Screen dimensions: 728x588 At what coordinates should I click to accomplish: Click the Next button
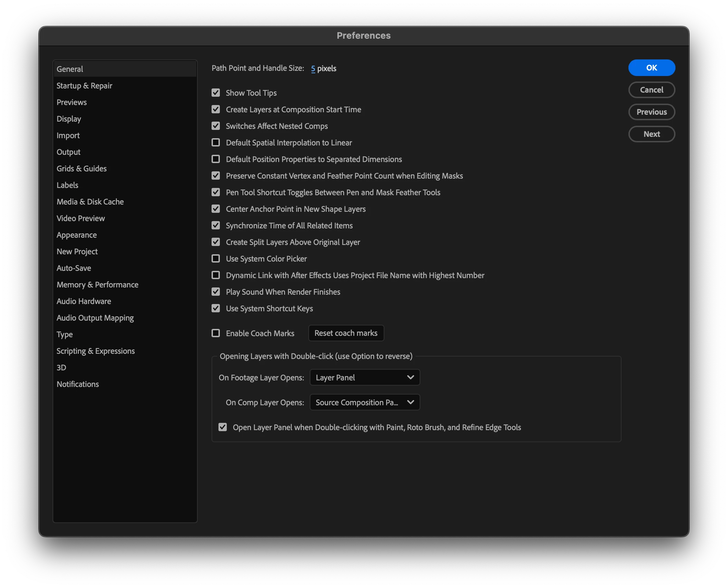coord(651,134)
